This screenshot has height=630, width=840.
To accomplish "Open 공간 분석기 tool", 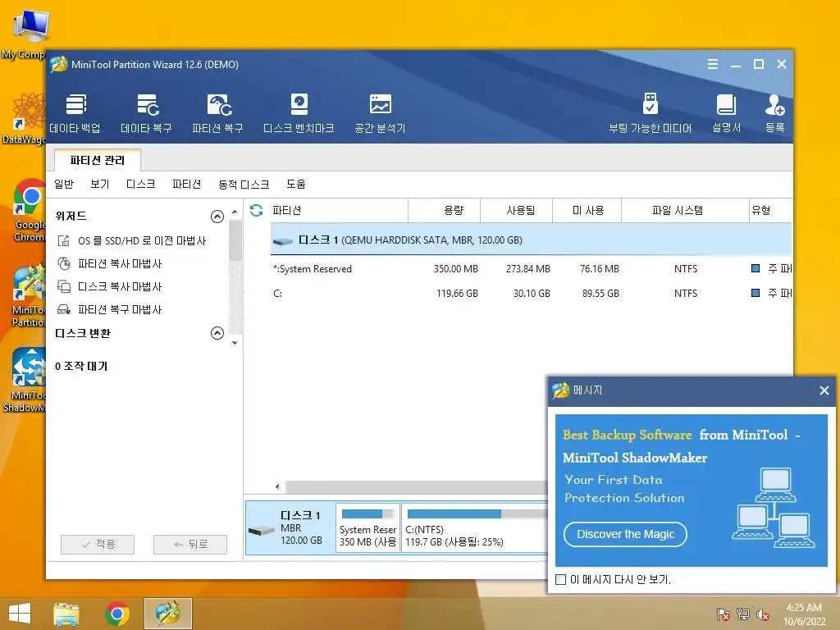I will tap(380, 113).
